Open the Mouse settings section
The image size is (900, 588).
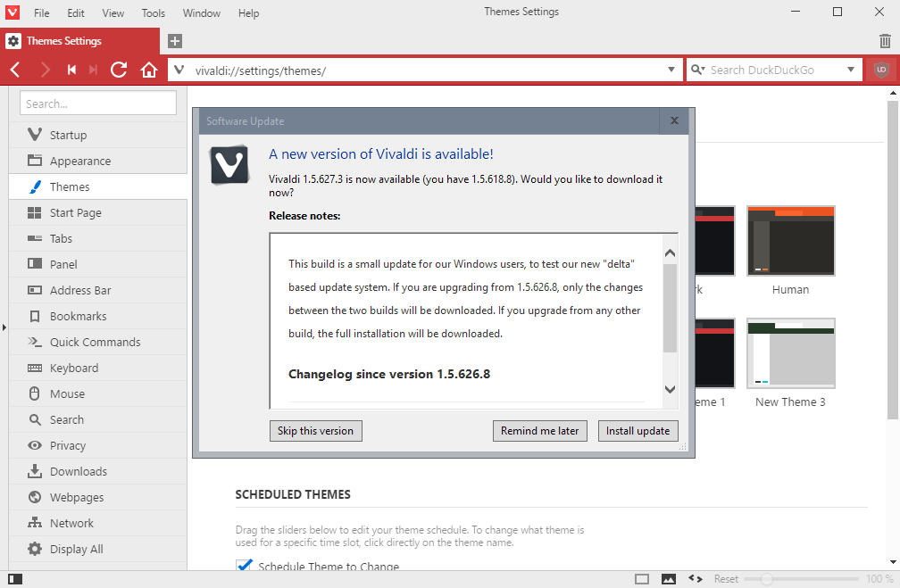[x=97, y=393]
